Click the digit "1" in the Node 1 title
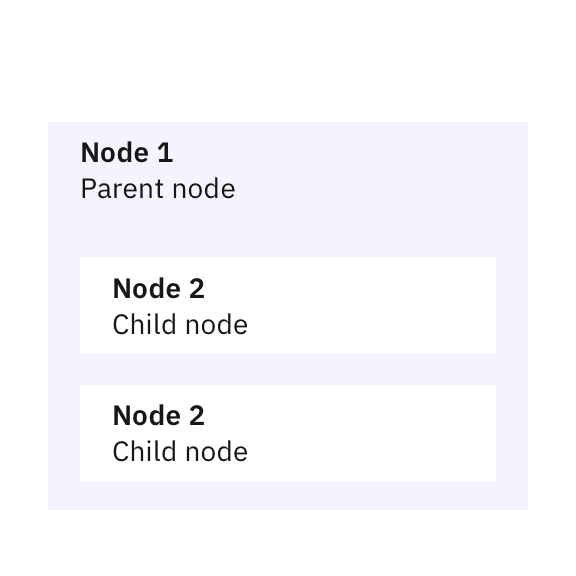The width and height of the screenshot is (576, 576). (165, 152)
